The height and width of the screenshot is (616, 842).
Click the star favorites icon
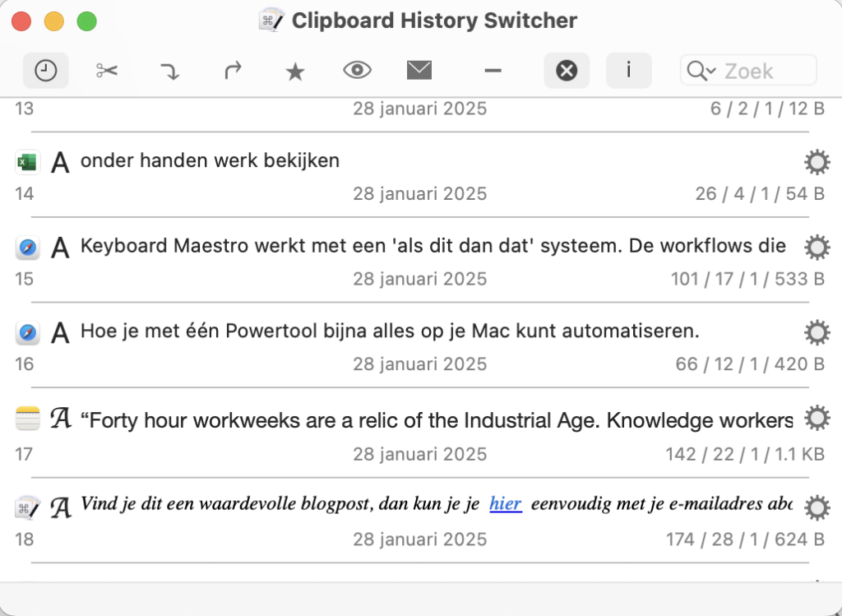(x=294, y=72)
